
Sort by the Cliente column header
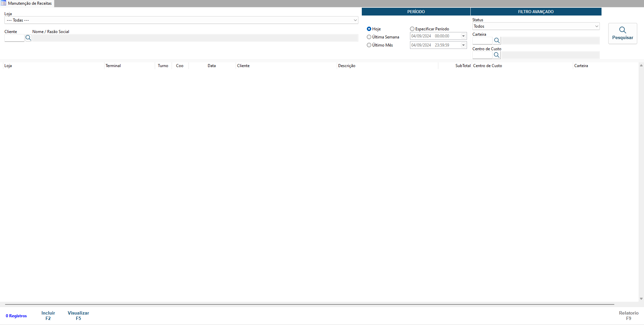[x=286, y=66]
